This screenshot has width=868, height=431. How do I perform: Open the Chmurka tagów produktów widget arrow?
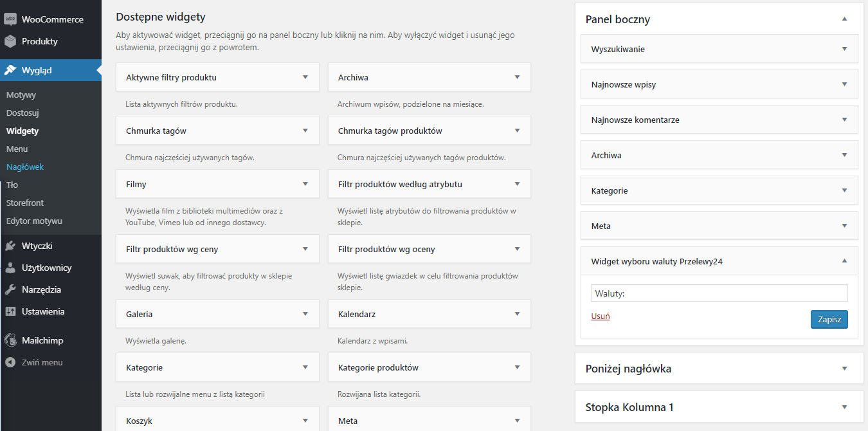[x=517, y=131]
